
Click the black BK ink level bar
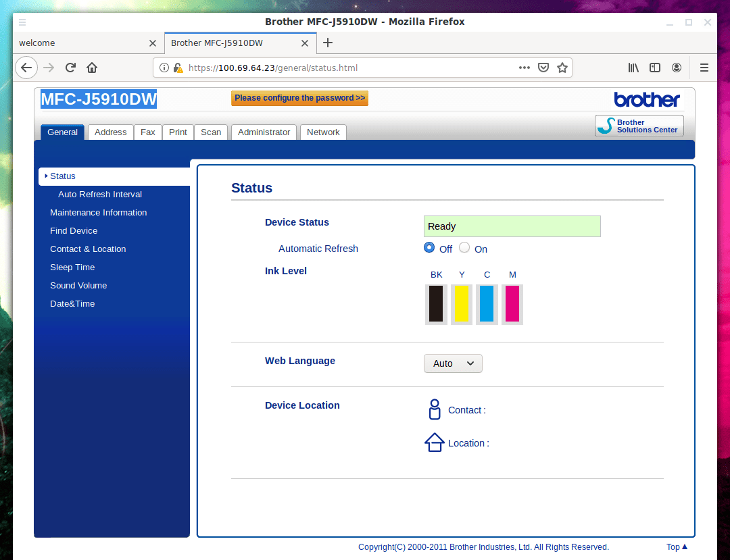(436, 303)
